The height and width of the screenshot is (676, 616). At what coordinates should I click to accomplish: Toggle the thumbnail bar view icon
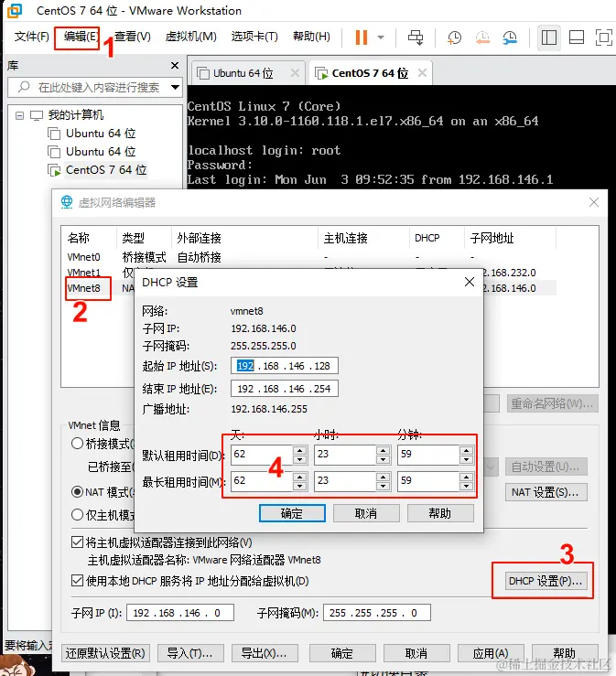(x=577, y=38)
